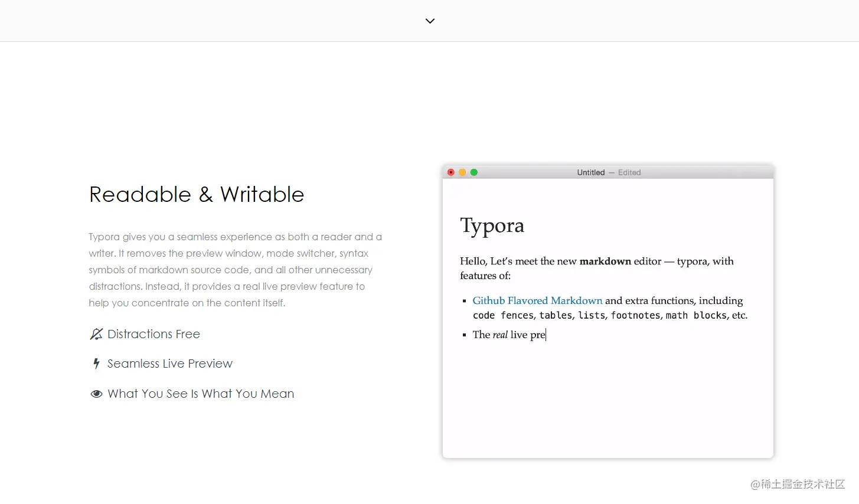The height and width of the screenshot is (504, 859).
Task: Click the lists inline code text
Action: pos(592,315)
